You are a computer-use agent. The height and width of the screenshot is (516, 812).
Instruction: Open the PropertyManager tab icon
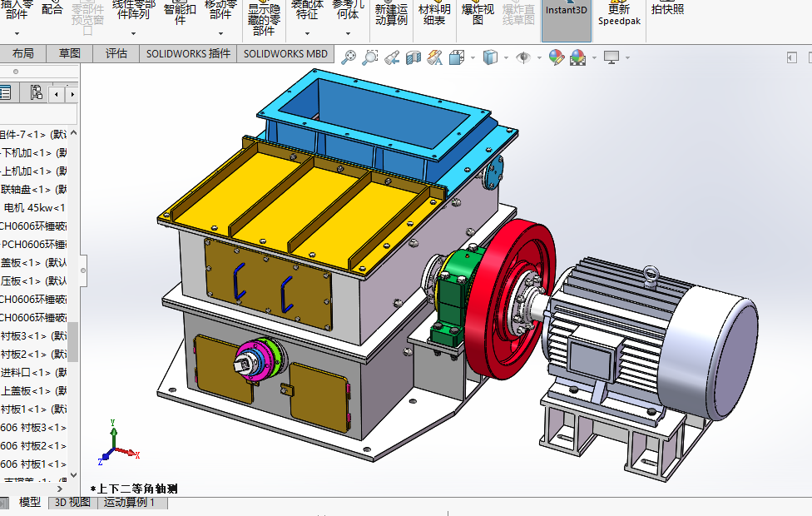click(x=6, y=92)
